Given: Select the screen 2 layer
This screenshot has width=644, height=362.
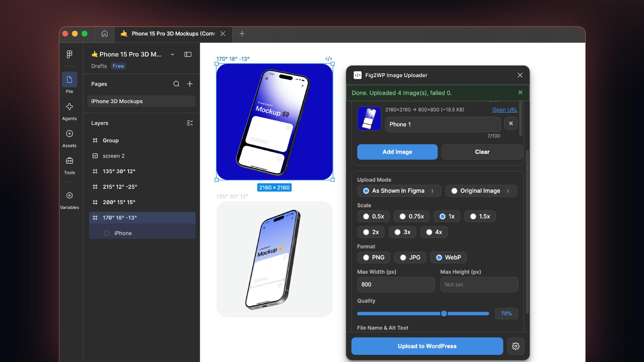Looking at the screenshot, I should [x=142, y=156].
